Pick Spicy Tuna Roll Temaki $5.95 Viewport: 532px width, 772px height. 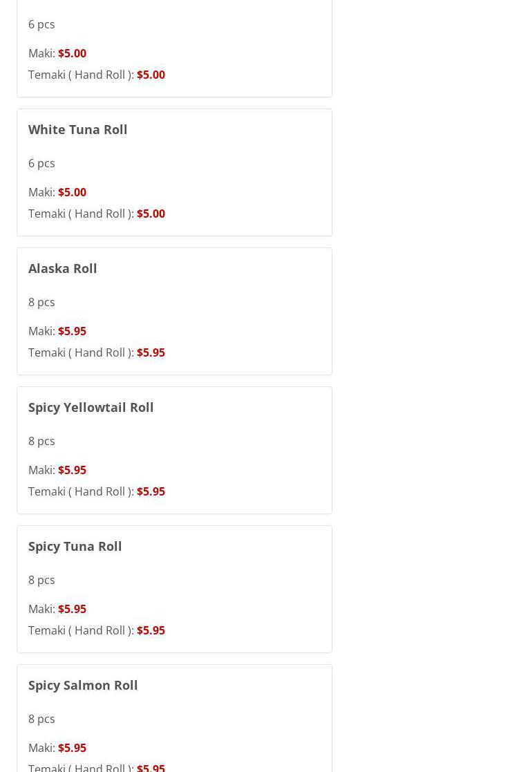(151, 630)
